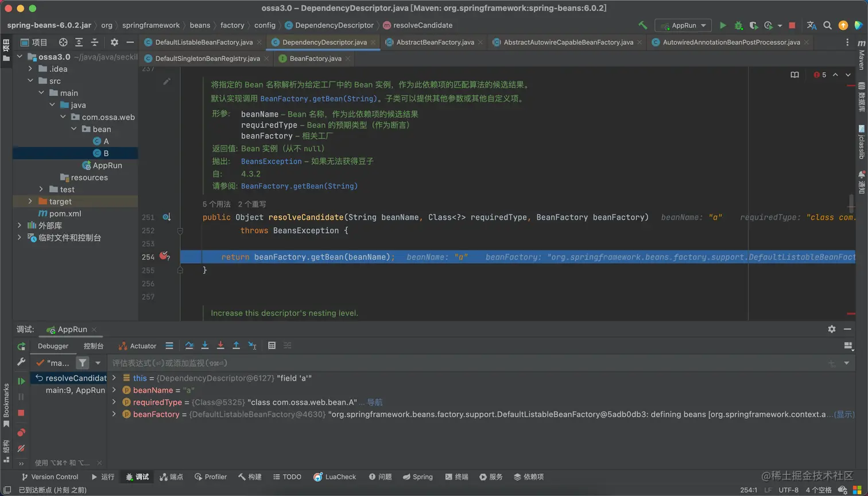Image resolution: width=868 pixels, height=496 pixels.
Task: Open Evaluate Expression calculator icon
Action: click(272, 346)
